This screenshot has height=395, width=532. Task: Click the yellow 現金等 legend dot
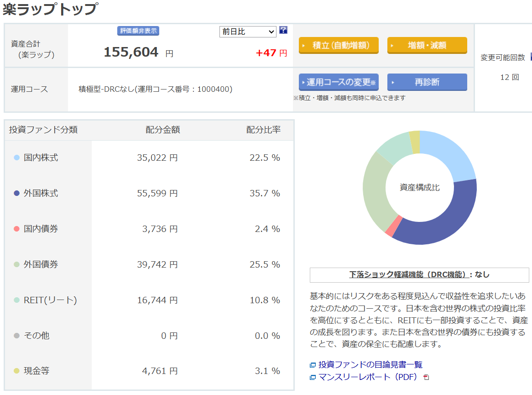pos(17,371)
